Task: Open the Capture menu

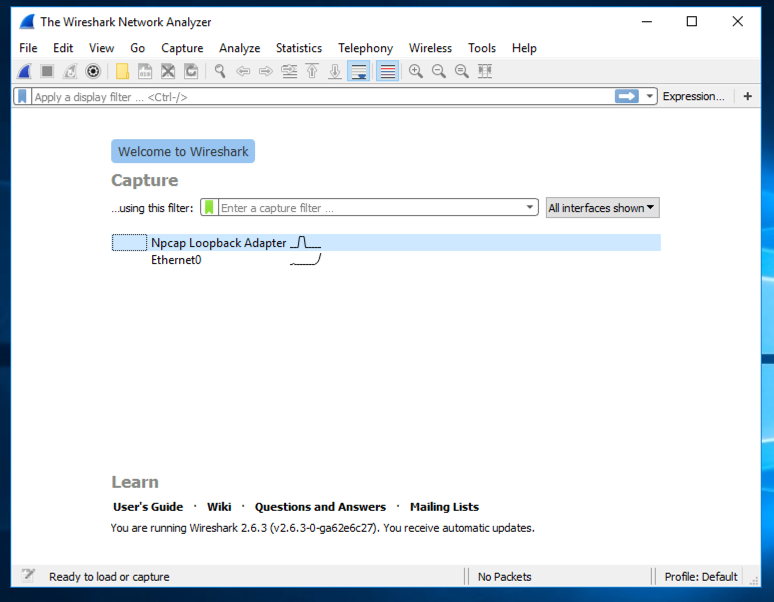Action: 182,48
